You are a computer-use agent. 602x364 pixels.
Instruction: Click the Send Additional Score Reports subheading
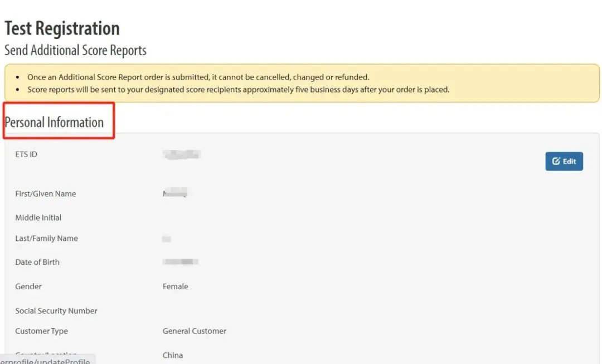75,50
